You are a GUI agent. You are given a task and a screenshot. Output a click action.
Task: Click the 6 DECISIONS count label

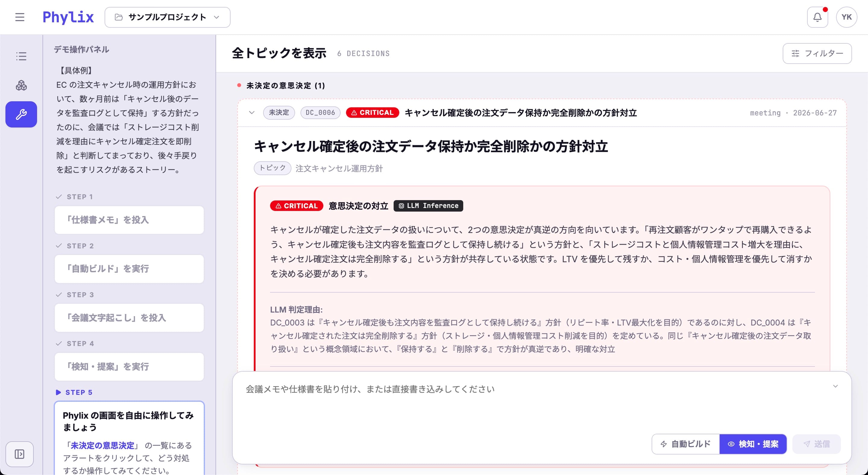click(x=363, y=53)
